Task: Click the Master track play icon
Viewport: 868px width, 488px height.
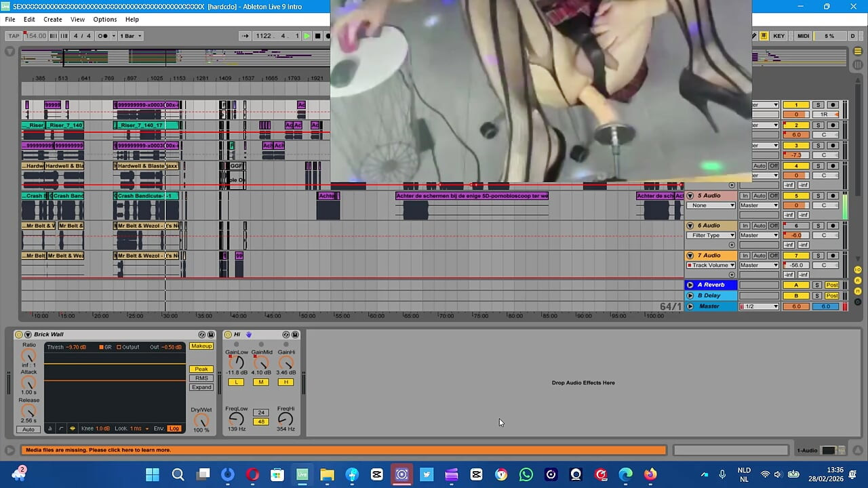Action: point(690,306)
